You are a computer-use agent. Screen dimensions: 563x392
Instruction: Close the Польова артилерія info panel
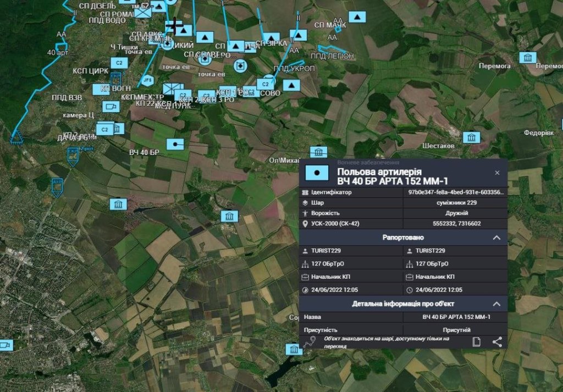(x=497, y=173)
